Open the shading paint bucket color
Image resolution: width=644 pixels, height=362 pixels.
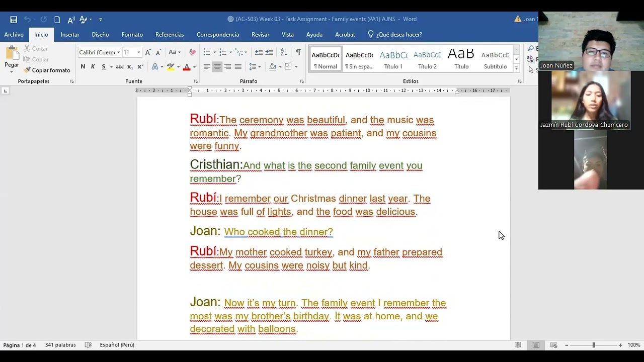click(x=272, y=67)
